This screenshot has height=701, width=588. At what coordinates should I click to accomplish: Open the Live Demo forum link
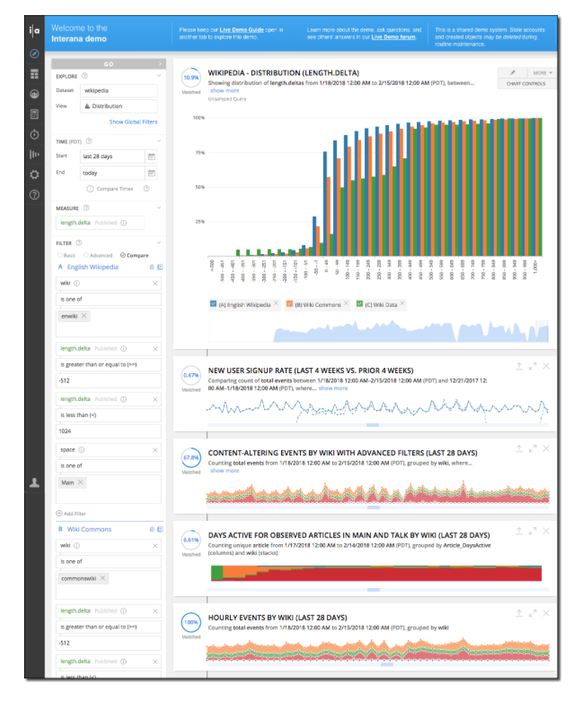(x=394, y=37)
